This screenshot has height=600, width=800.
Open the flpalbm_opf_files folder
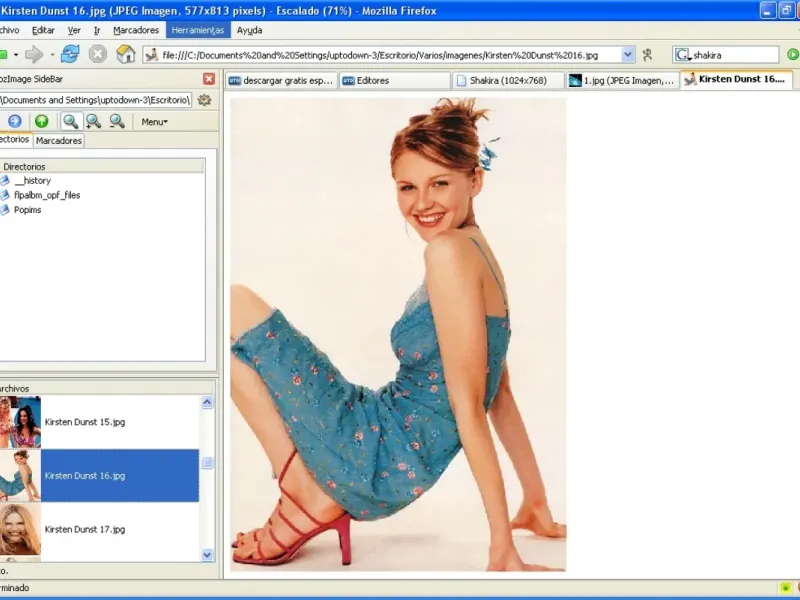[47, 195]
